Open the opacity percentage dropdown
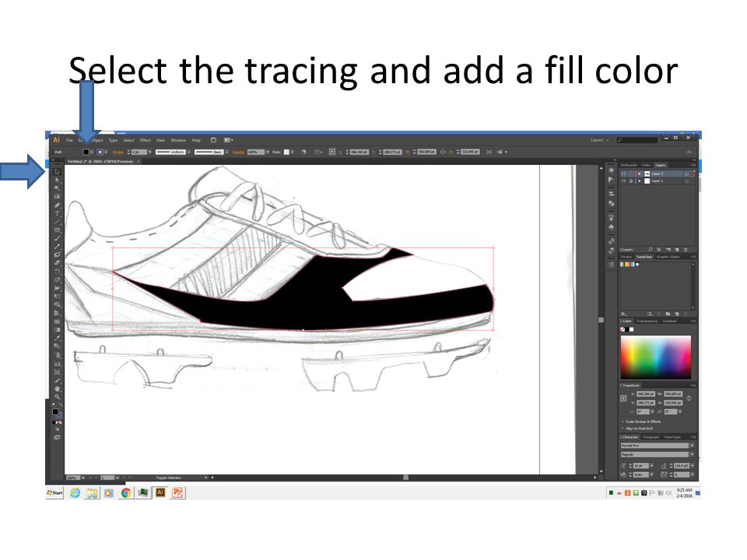Screen dimensions: 747x560 (x=267, y=152)
